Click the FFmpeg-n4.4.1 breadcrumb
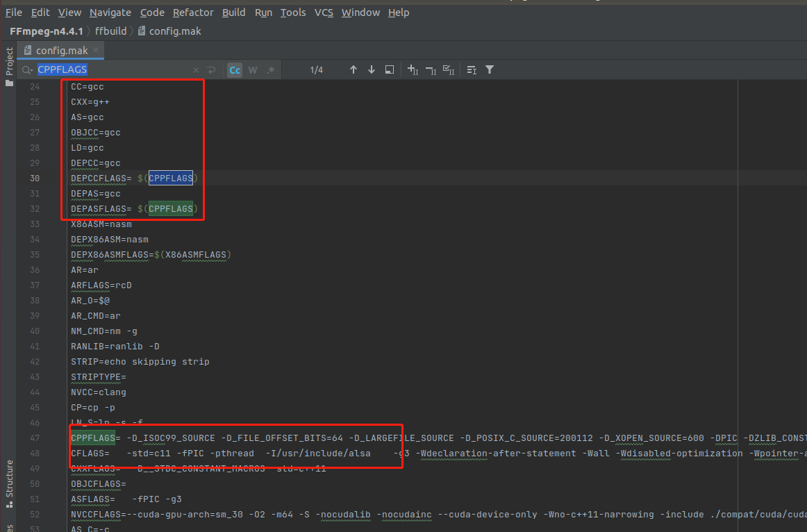The width and height of the screenshot is (807, 532). (44, 31)
